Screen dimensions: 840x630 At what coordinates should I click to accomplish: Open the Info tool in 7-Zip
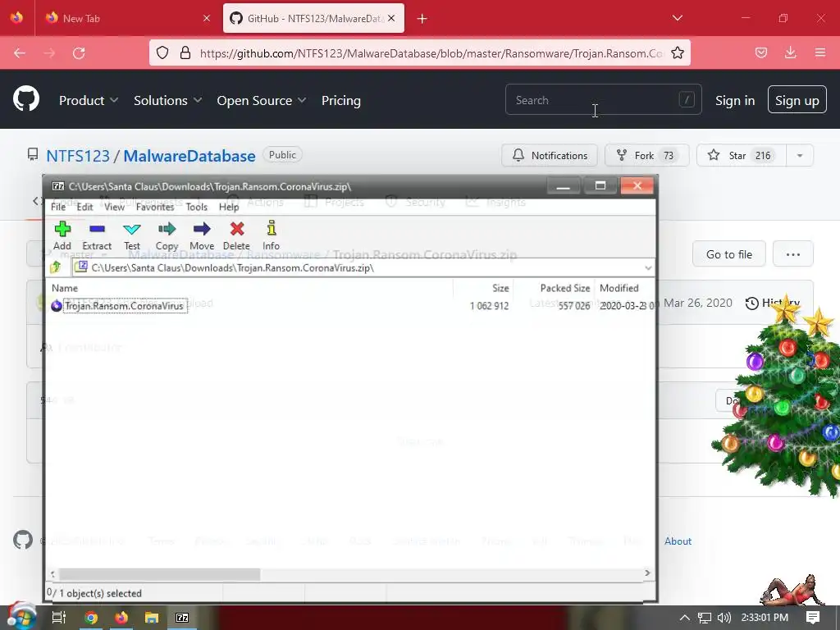pos(271,235)
